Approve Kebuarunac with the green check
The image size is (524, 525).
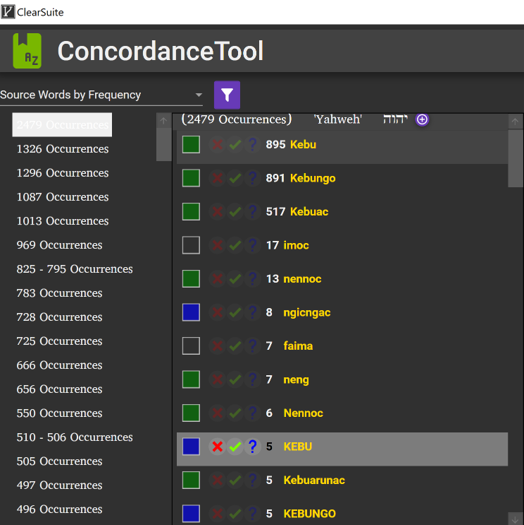235,480
